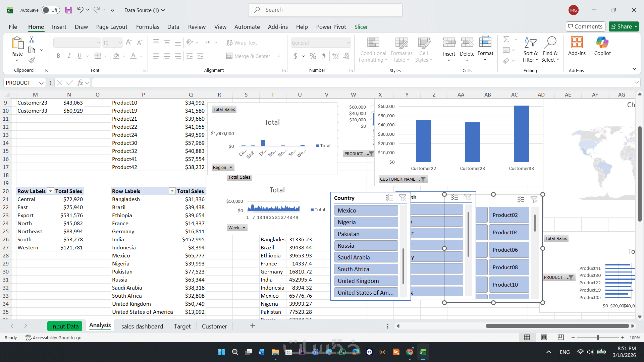Click the Format Painter brush icon
Image resolution: width=644 pixels, height=362 pixels.
click(32, 60)
